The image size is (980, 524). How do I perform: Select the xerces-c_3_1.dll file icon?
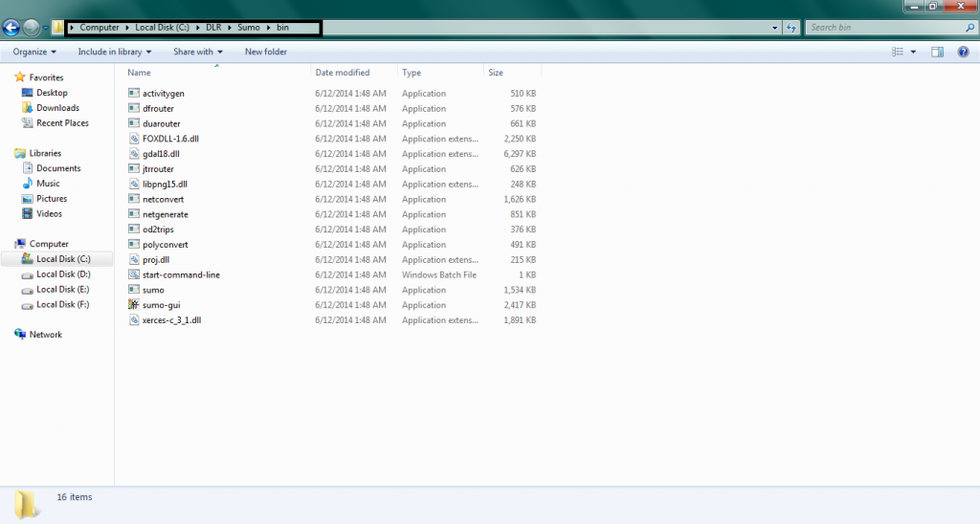coord(134,320)
